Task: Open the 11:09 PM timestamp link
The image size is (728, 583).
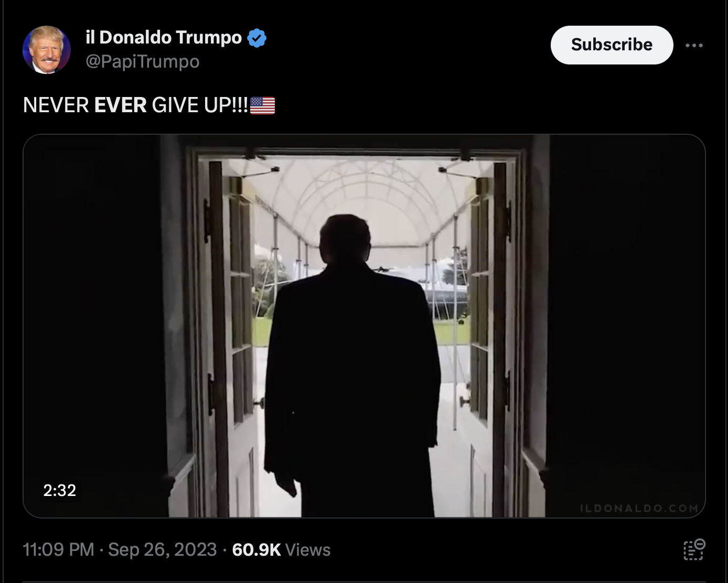Action: pos(58,549)
